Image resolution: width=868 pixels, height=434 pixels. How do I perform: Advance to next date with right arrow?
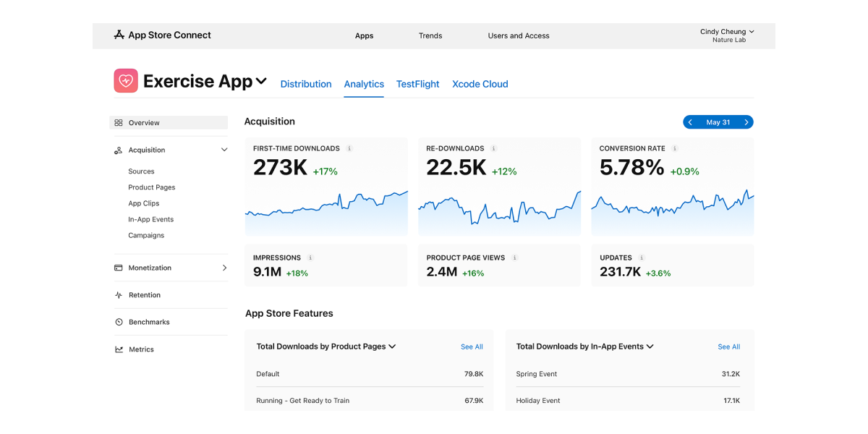pos(746,122)
